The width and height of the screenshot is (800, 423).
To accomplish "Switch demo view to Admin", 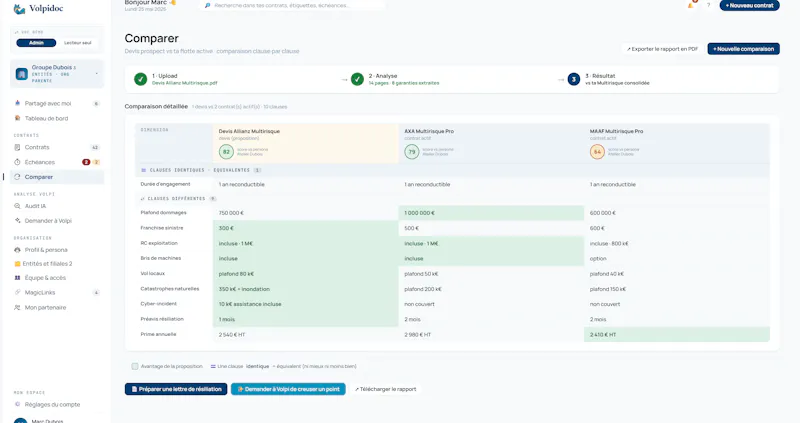I will (x=36, y=43).
